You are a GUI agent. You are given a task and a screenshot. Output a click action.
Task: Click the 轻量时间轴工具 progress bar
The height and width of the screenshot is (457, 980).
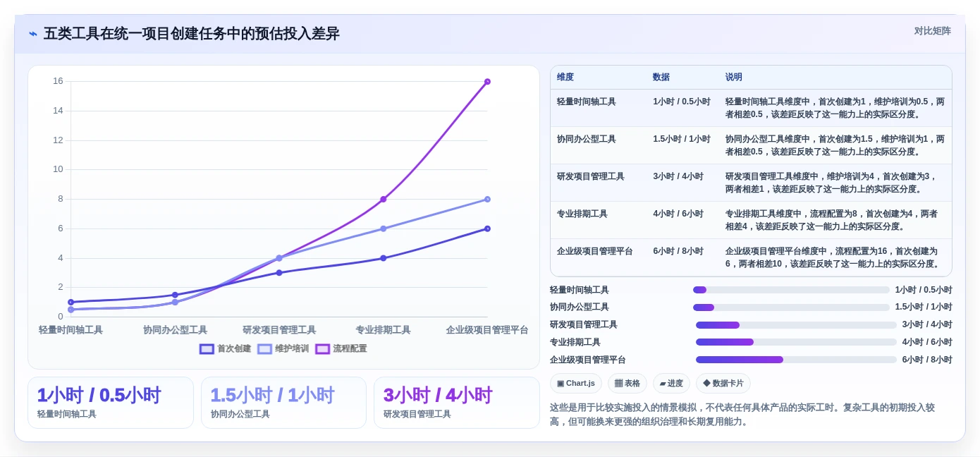tap(791, 290)
